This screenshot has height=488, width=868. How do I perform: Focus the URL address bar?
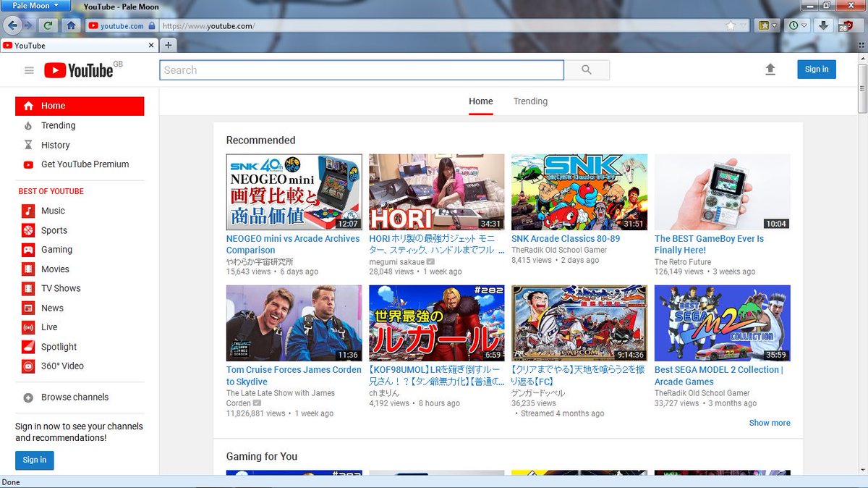(441, 26)
